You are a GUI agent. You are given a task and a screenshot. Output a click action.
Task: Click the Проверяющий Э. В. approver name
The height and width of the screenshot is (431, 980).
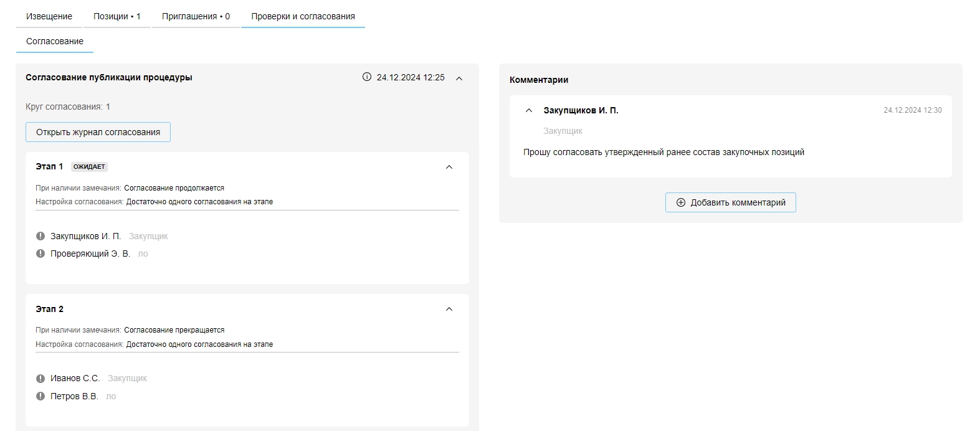[90, 253]
